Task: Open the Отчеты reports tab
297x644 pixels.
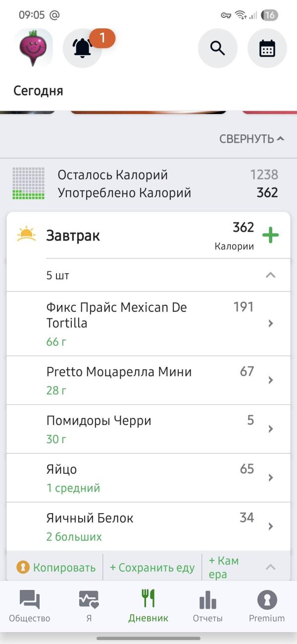Action: click(x=207, y=605)
